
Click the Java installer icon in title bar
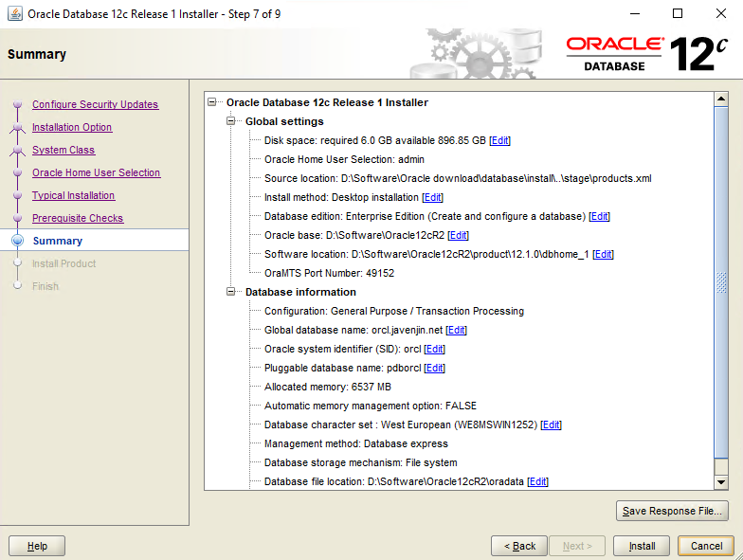point(15,13)
